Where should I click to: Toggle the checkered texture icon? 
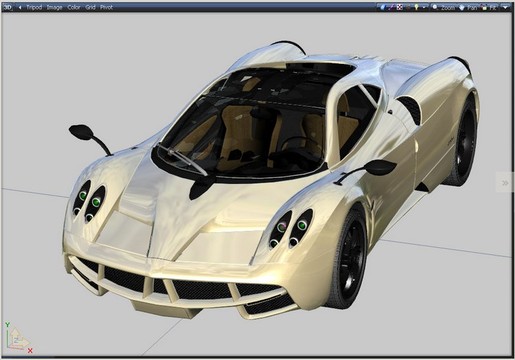click(400, 7)
